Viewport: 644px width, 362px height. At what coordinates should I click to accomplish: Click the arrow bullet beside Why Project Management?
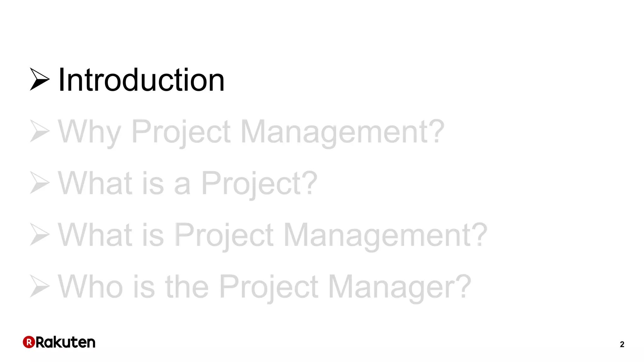click(40, 131)
